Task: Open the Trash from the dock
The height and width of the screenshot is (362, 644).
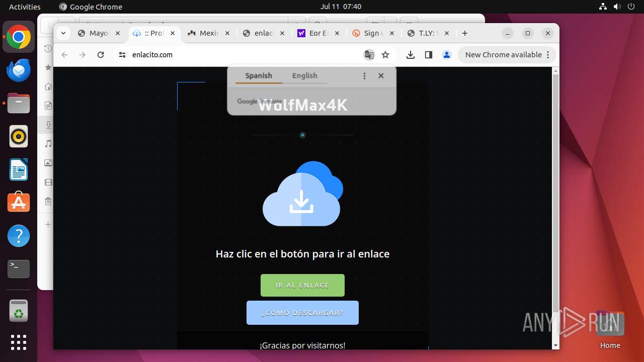Action: 19,311
